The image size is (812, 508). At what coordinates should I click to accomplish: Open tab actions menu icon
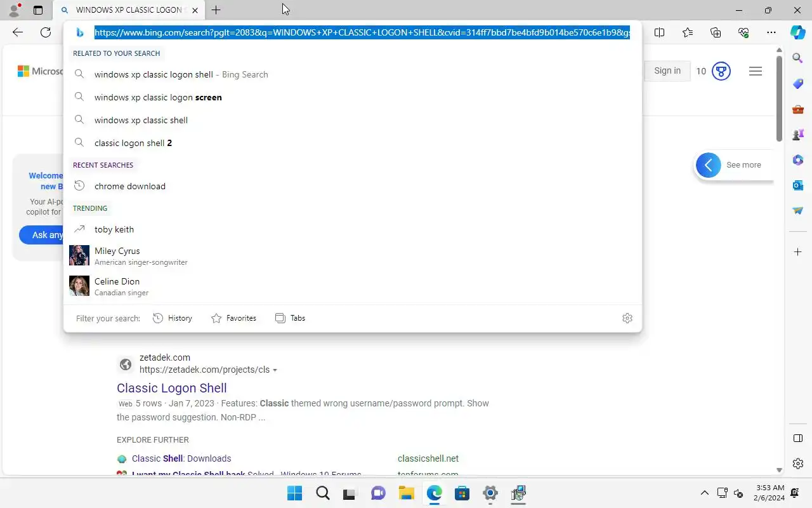(38, 10)
